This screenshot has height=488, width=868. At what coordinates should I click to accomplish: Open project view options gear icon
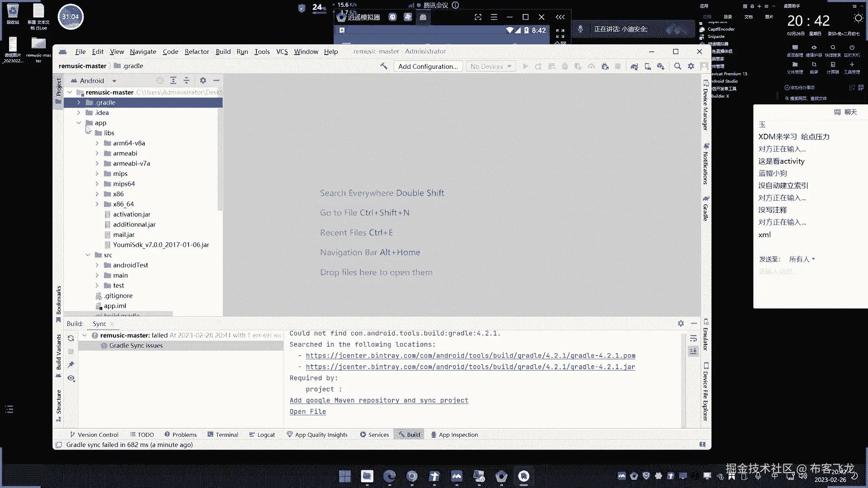tap(203, 80)
